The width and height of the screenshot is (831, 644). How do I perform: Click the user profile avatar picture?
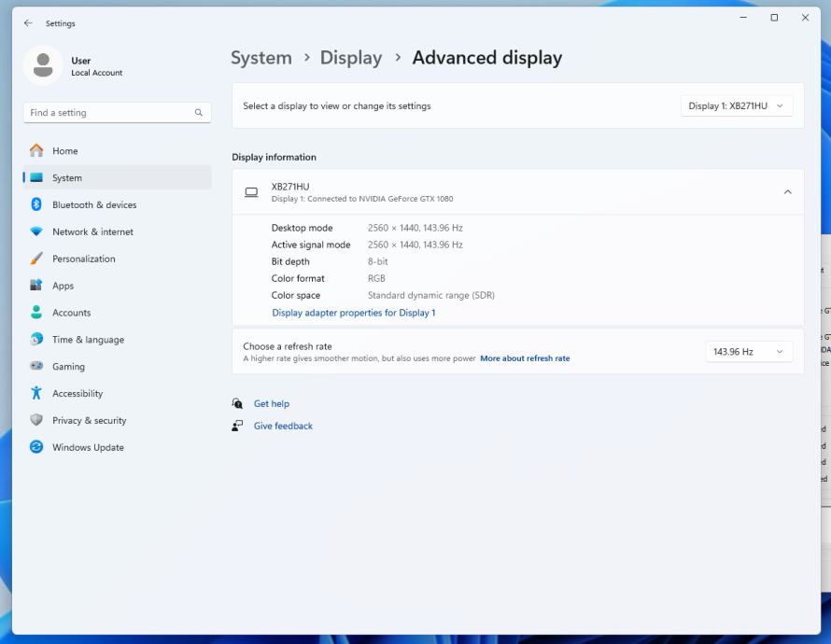(x=42, y=66)
